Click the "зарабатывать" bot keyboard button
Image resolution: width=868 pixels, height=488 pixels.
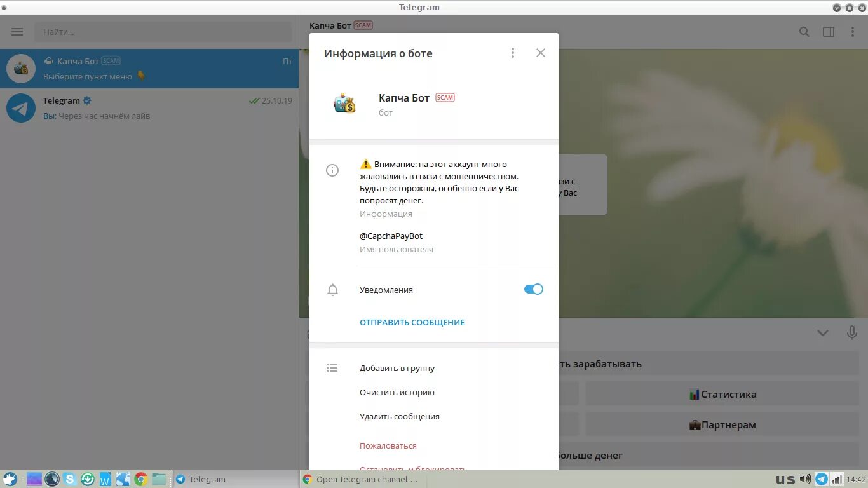click(582, 363)
